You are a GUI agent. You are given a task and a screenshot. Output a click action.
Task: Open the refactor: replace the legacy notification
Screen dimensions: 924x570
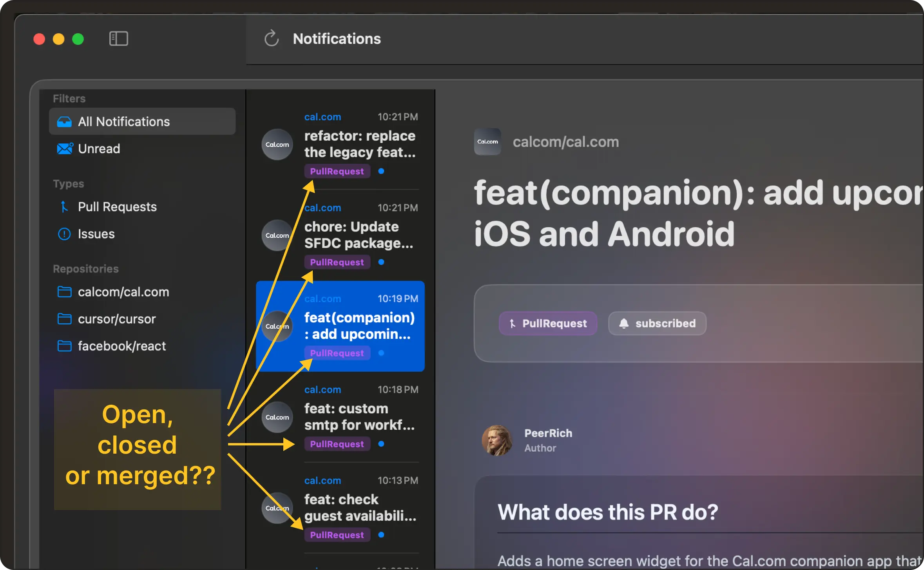click(x=359, y=144)
